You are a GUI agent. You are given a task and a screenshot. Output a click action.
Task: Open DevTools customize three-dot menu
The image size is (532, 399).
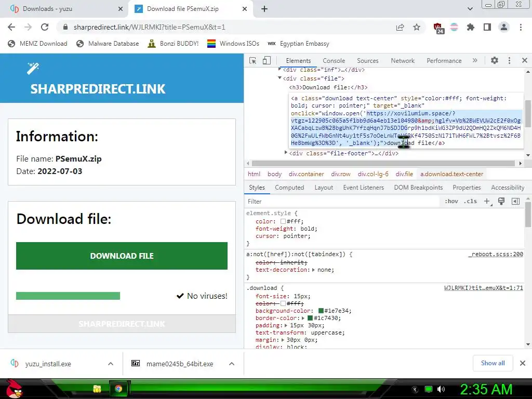point(509,60)
